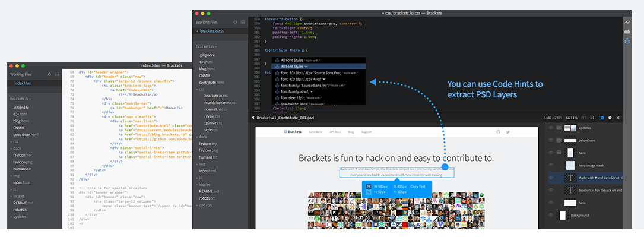
Task: Click Copy Text in measurement popup
Action: click(418, 187)
